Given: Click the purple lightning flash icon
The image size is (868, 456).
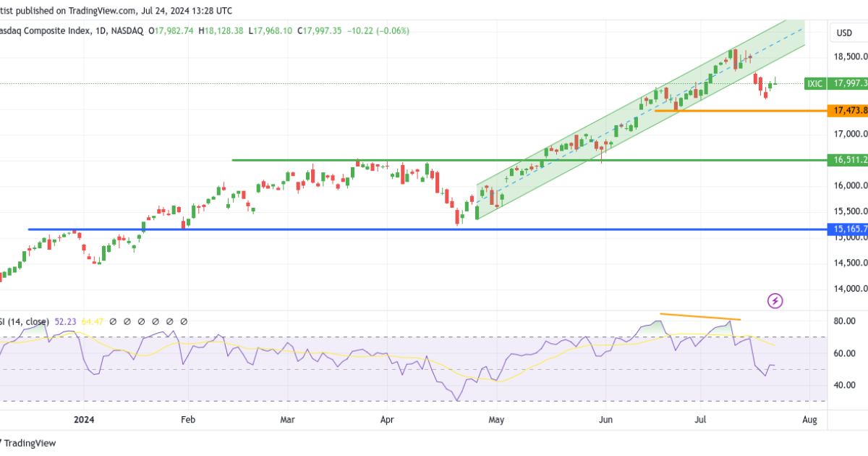Looking at the screenshot, I should (775, 301).
